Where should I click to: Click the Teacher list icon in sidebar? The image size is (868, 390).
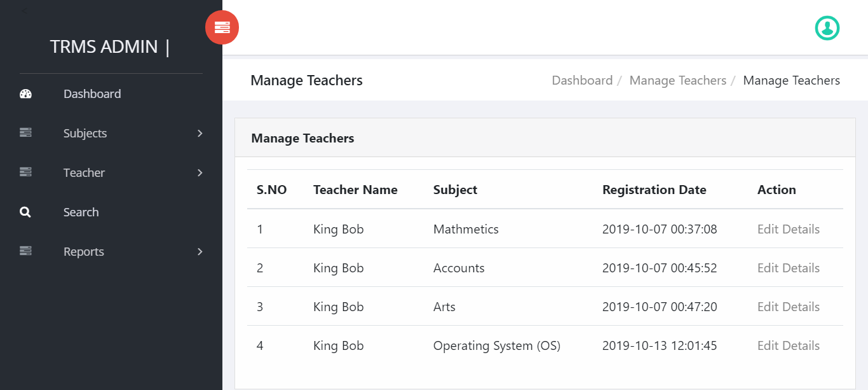coord(25,172)
